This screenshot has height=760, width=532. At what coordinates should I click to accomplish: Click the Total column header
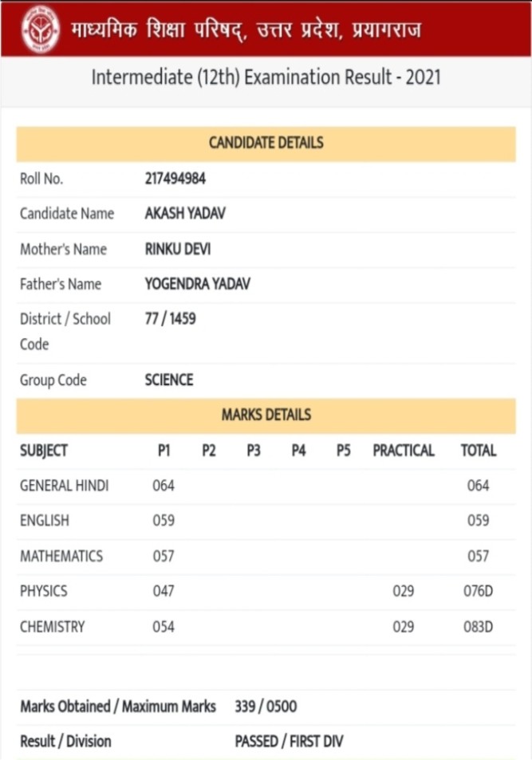(478, 451)
